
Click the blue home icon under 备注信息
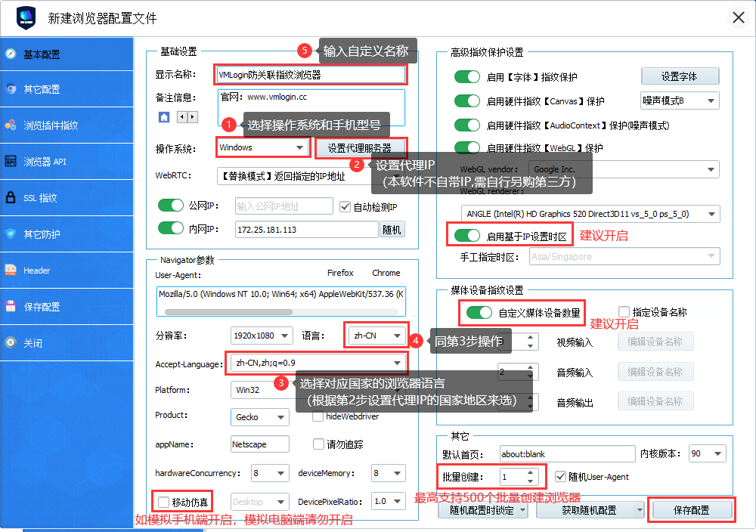point(164,116)
